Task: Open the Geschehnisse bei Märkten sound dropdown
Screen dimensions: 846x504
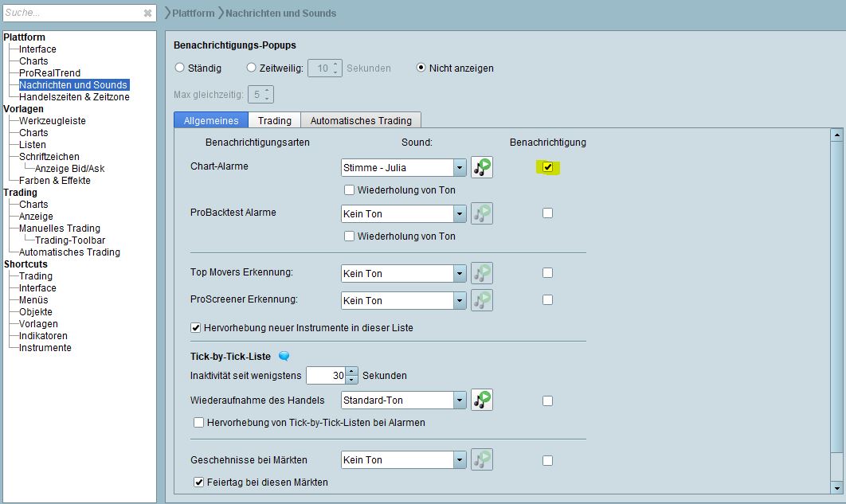Action: (460, 459)
